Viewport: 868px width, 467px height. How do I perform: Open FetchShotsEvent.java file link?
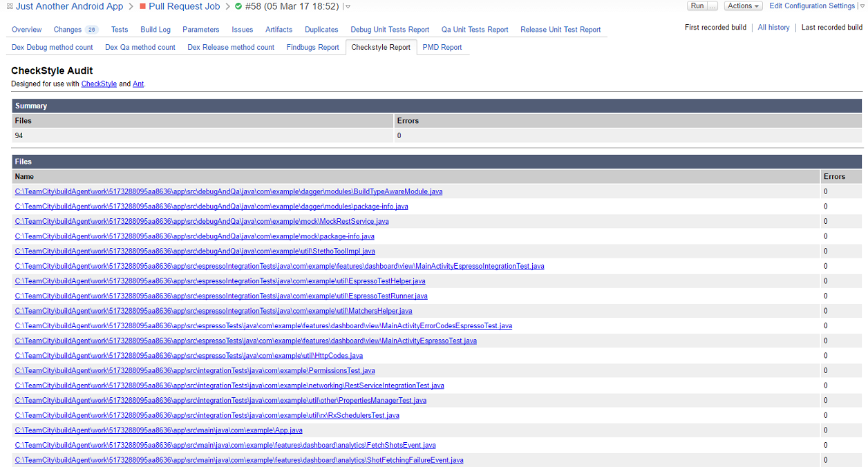coord(225,446)
